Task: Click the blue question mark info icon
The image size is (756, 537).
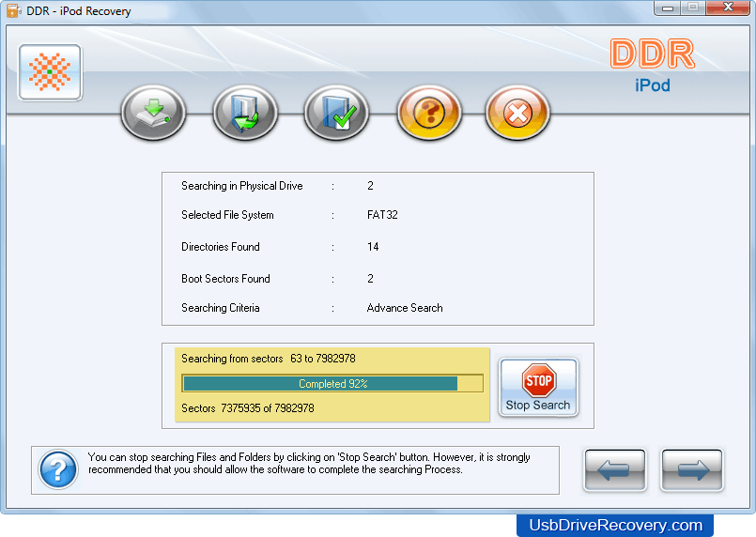Action: pos(58,469)
